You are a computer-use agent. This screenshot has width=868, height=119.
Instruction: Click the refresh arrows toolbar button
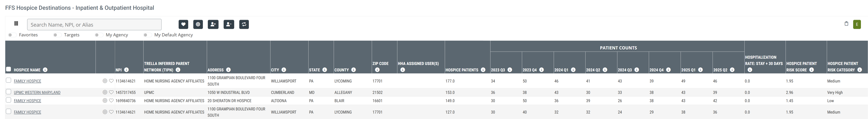coord(244,24)
